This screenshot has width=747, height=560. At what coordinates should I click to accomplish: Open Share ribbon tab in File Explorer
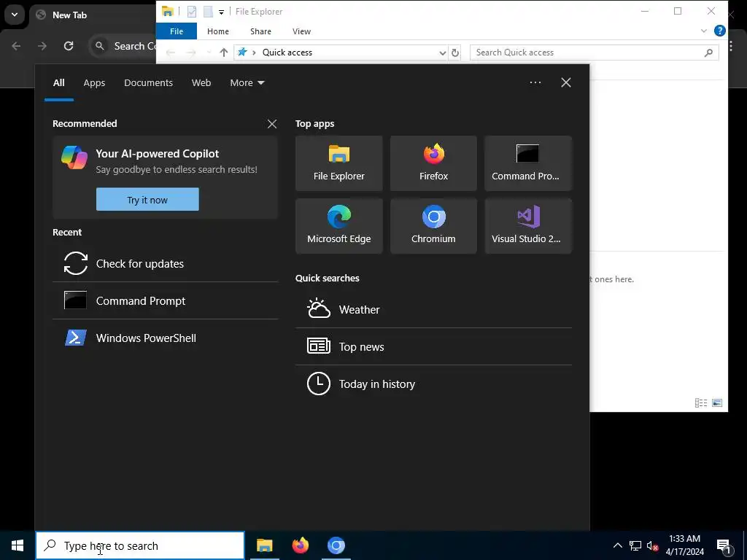(260, 31)
